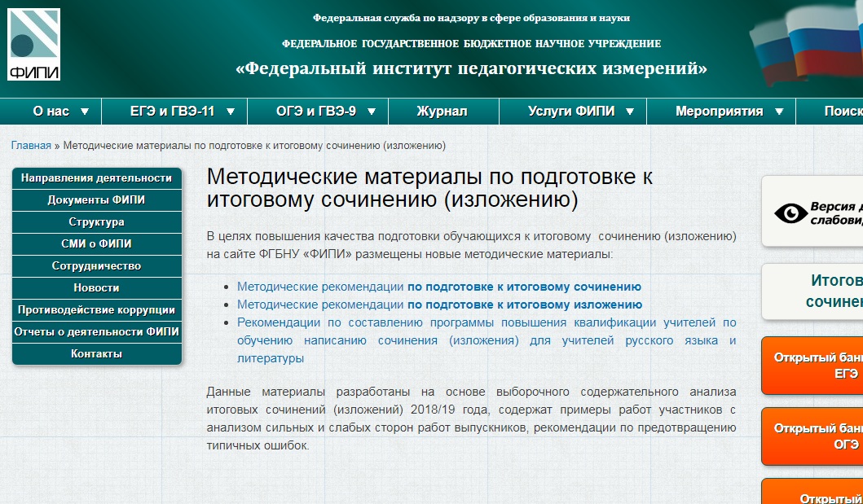The height and width of the screenshot is (504, 863).
Task: Open recommendations for итоговому сочинению link
Action: [438, 287]
